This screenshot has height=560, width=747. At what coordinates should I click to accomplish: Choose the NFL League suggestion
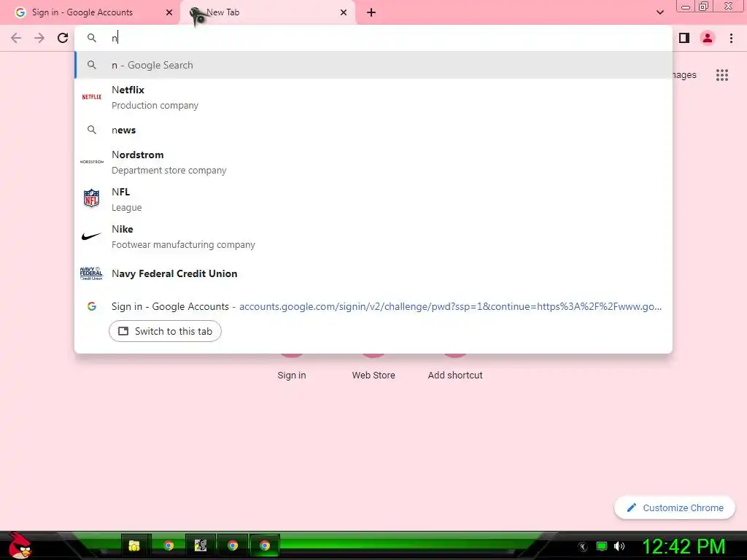(373, 200)
